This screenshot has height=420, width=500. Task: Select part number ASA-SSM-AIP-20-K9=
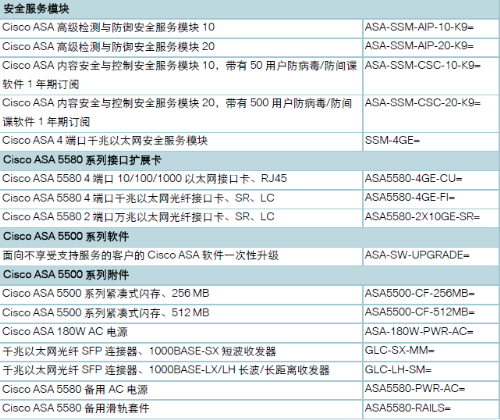tap(419, 46)
